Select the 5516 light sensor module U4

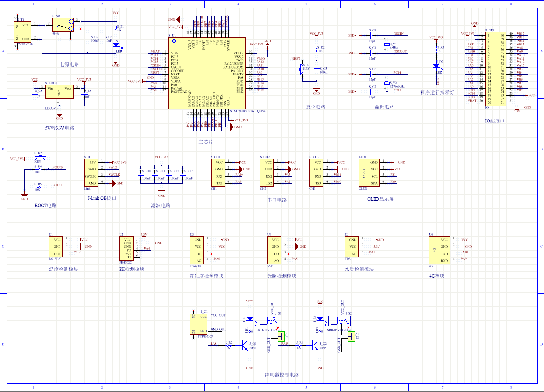pyautogui.click(x=274, y=250)
